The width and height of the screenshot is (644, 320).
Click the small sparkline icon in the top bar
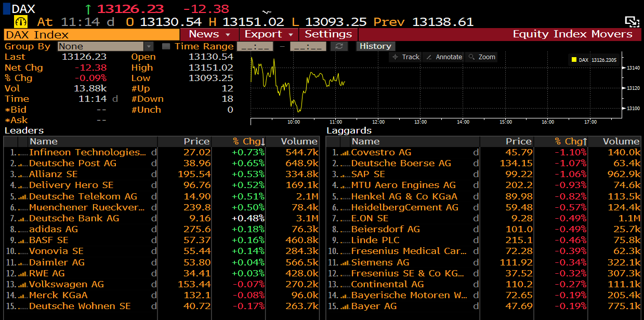[267, 11]
